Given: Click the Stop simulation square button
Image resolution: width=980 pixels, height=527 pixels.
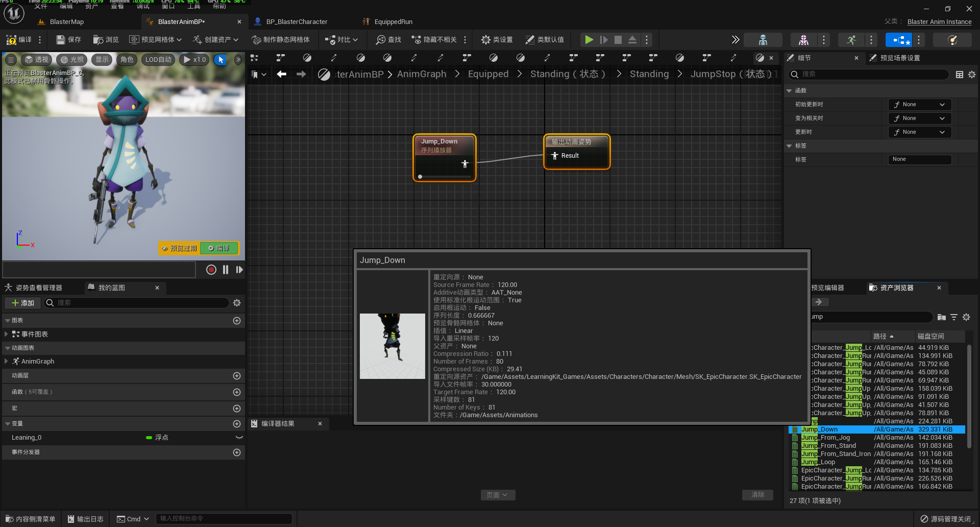Looking at the screenshot, I should (x=618, y=40).
